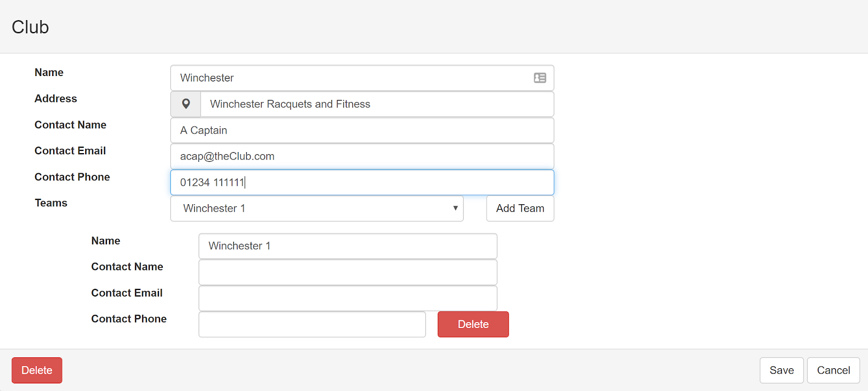Click the empty team Contact Name field
This screenshot has height=391, width=868.
point(348,272)
